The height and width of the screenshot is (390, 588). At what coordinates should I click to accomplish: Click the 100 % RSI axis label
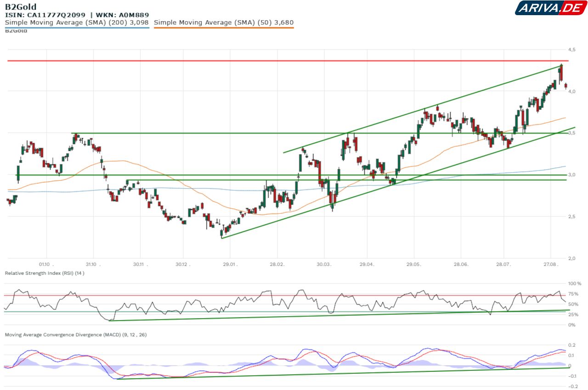(x=575, y=284)
